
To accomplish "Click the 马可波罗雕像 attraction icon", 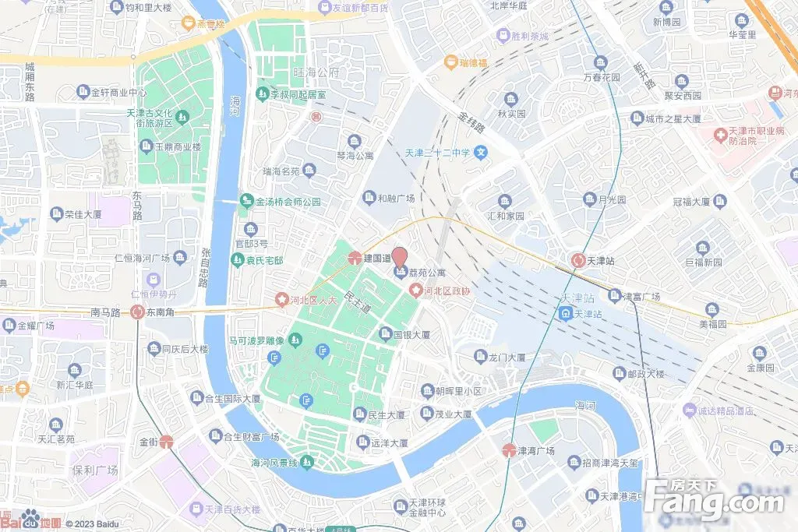I will click(x=295, y=340).
